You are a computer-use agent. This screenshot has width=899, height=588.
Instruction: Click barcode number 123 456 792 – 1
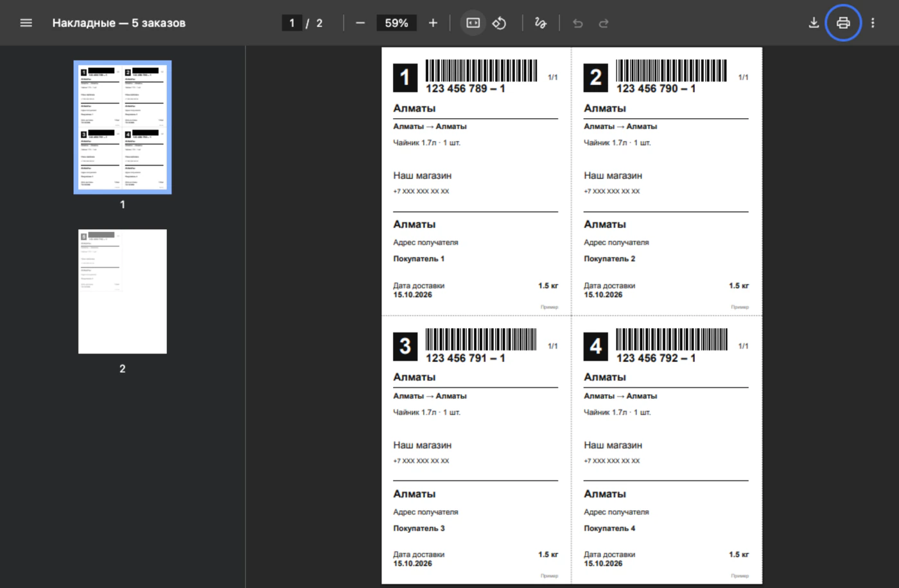click(x=656, y=358)
